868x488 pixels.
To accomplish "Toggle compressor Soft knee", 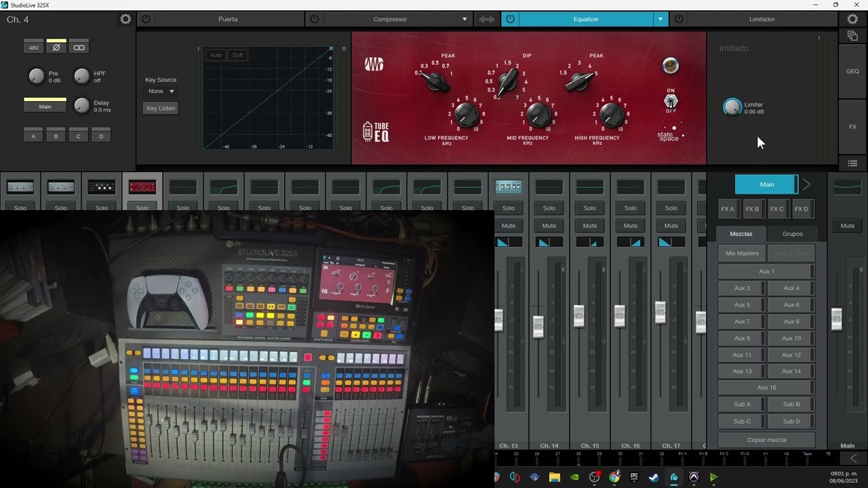I will [x=237, y=55].
